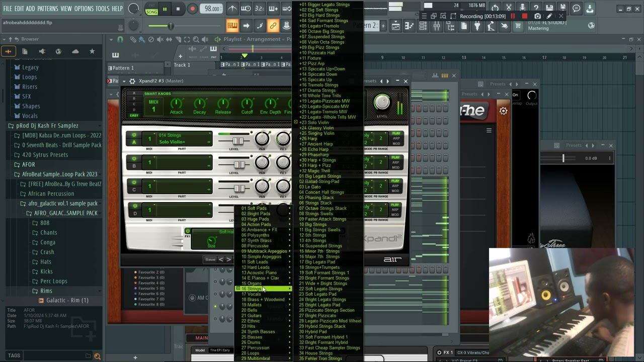This screenshot has width=644, height=362.
Task: Open the shopping cart store icon
Action: pyautogui.click(x=518, y=26)
